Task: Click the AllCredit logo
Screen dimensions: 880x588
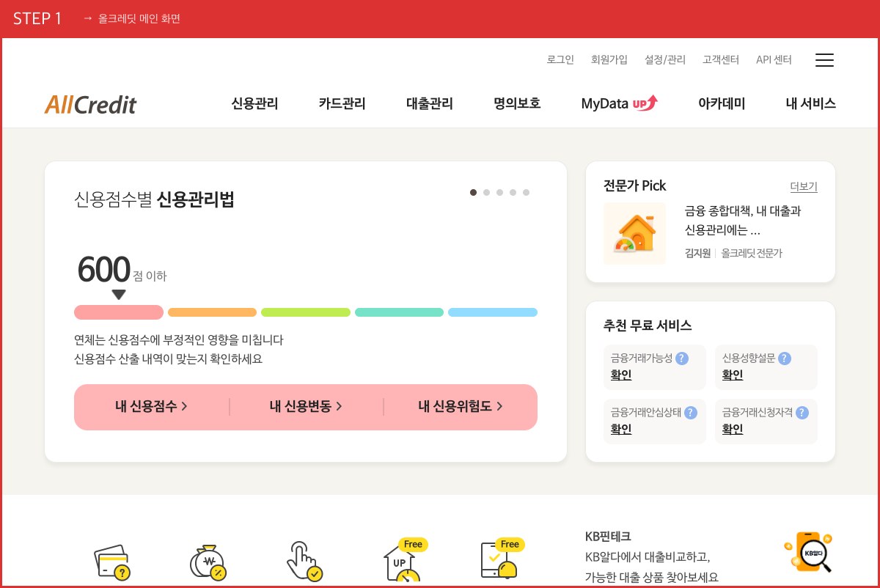Action: click(x=90, y=104)
